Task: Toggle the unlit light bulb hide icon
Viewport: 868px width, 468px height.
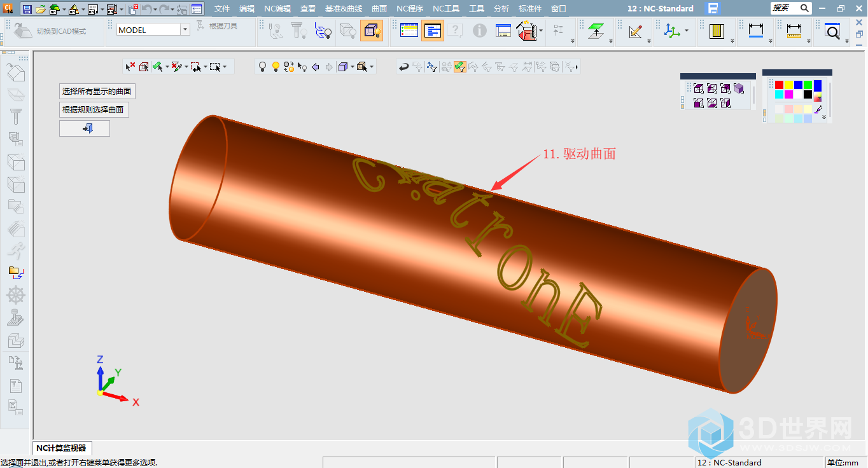Action: click(262, 66)
